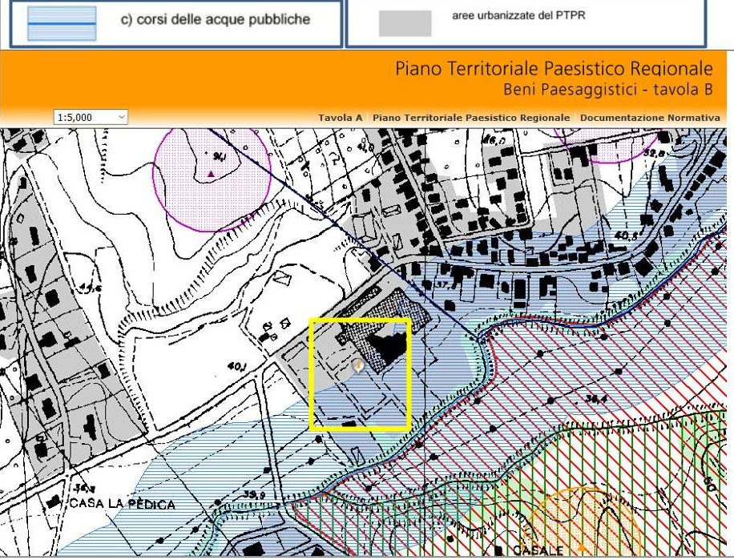Click the purple triangle symbol inside the circle
The width and height of the screenshot is (734, 560).
point(211,174)
